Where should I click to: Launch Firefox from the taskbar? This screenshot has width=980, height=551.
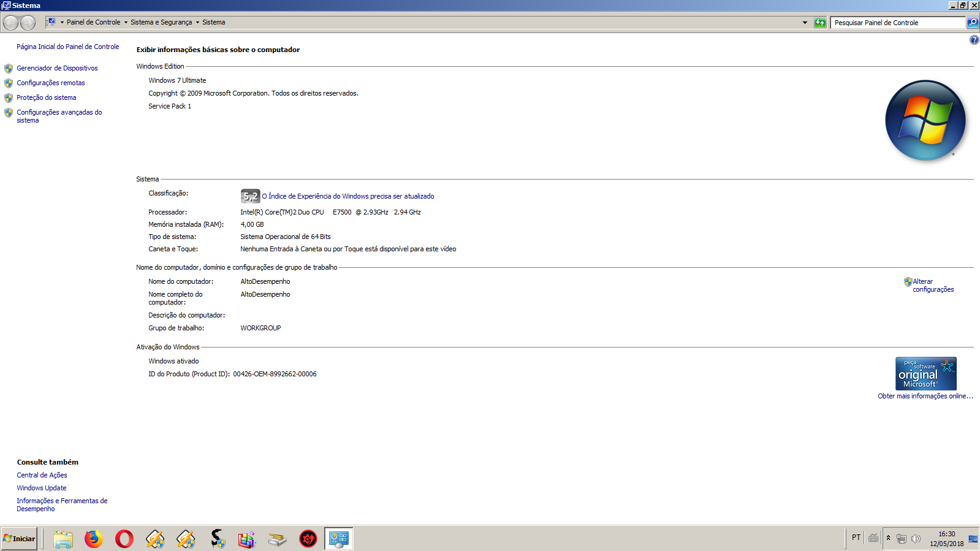tap(94, 539)
